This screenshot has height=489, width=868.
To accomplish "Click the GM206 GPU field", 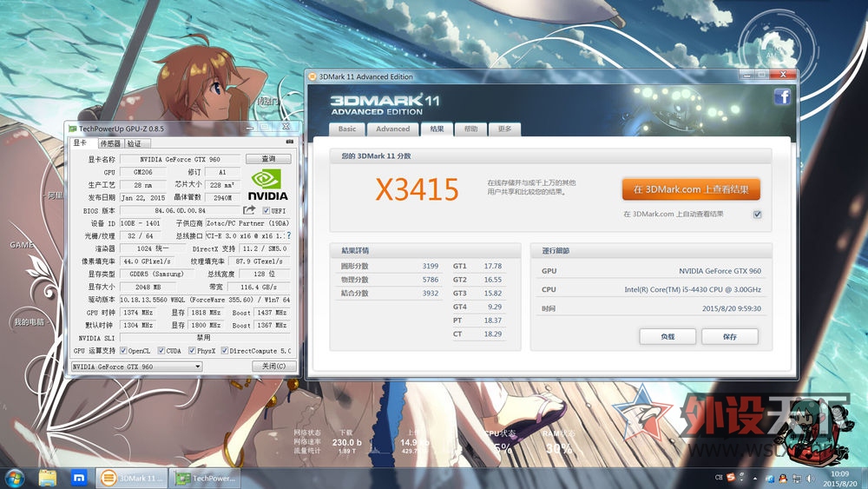I will [x=143, y=172].
